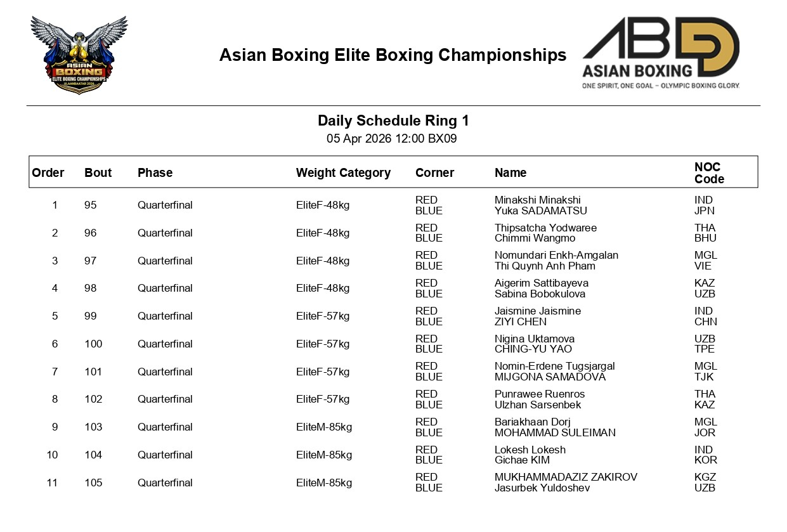The image size is (787, 532).
Task: Select the name CHING-YU YAO
Action: pyautogui.click(x=533, y=349)
